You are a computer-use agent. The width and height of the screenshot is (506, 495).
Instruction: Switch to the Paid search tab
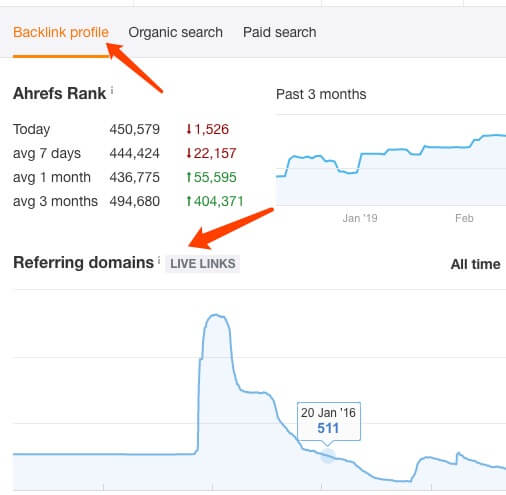(280, 33)
